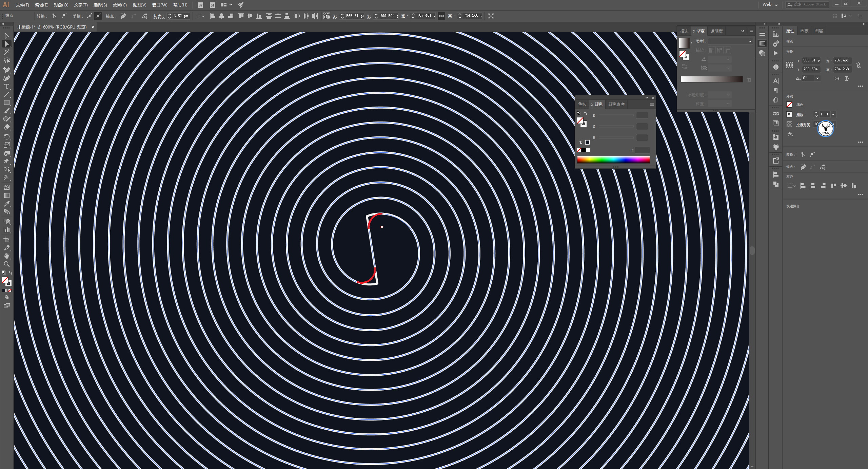Screen dimensions: 868x469
Task: Select the Hand tool
Action: [6, 256]
